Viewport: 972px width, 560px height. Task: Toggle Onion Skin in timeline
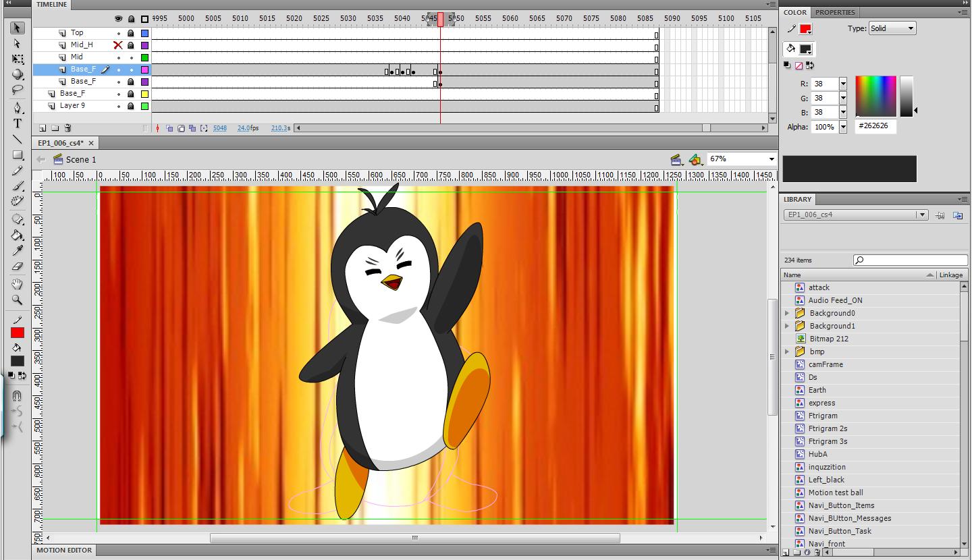tap(169, 128)
